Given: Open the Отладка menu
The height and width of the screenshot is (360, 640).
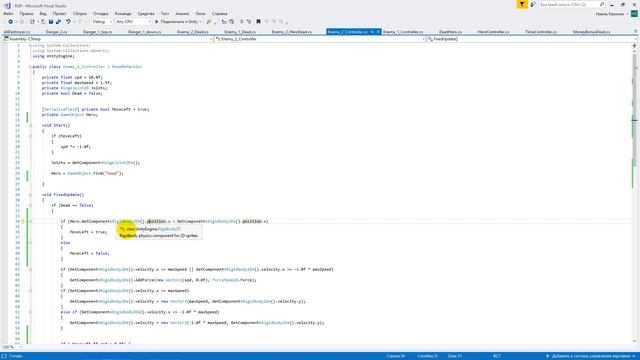Looking at the screenshot, I should point(101,13).
